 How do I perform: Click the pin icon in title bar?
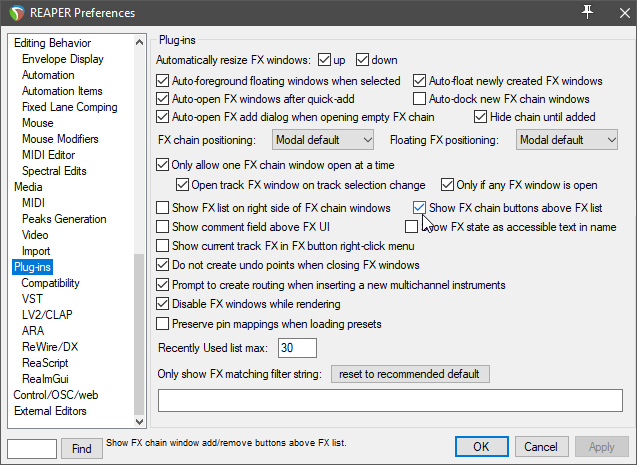coord(587,12)
